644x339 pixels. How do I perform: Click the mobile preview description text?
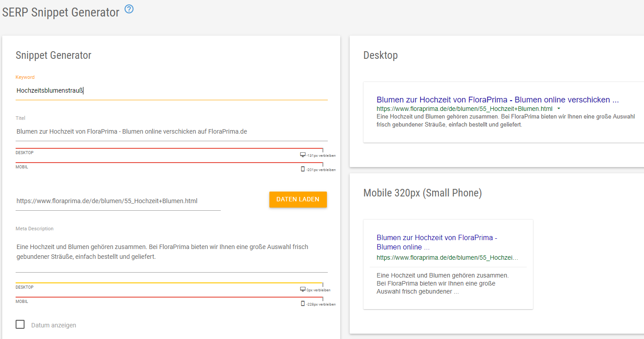click(x=443, y=284)
